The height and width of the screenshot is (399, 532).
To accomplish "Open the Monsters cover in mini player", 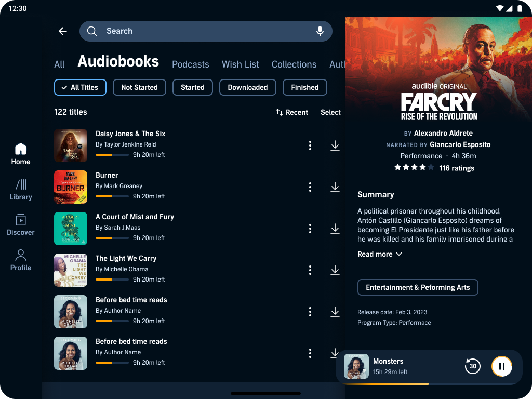I will point(356,366).
